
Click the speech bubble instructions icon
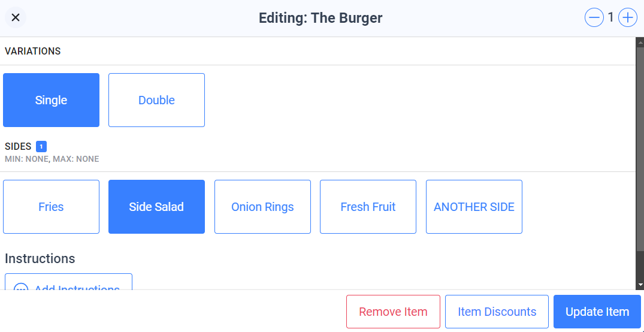point(21,287)
